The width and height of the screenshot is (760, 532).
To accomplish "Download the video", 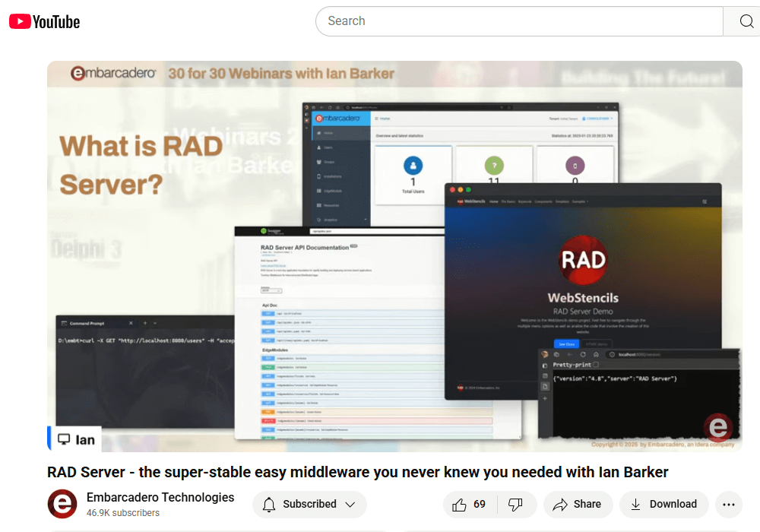I will coord(664,505).
